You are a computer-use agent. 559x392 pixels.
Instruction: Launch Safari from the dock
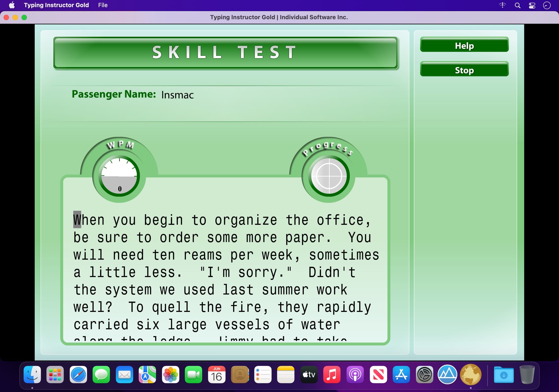click(x=78, y=374)
